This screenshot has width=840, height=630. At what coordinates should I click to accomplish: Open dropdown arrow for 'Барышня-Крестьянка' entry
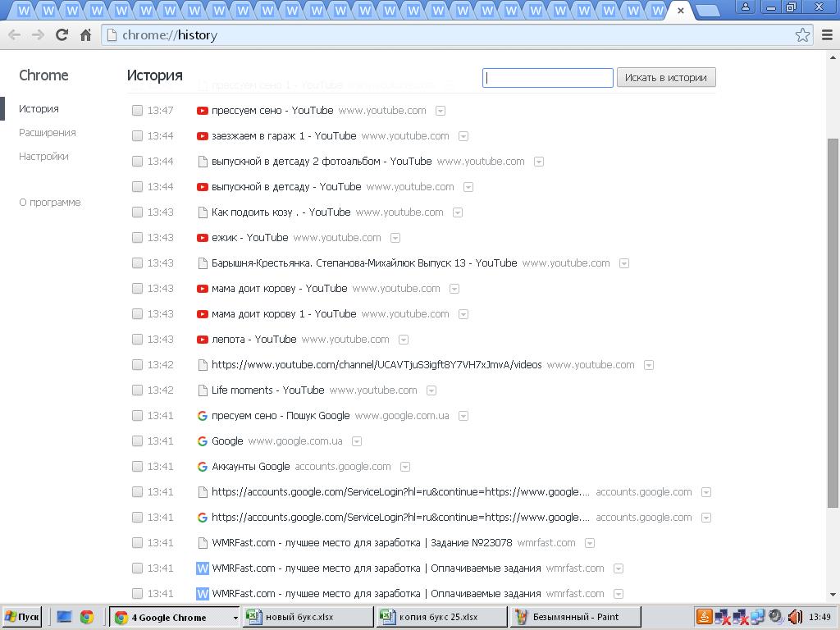tap(624, 263)
